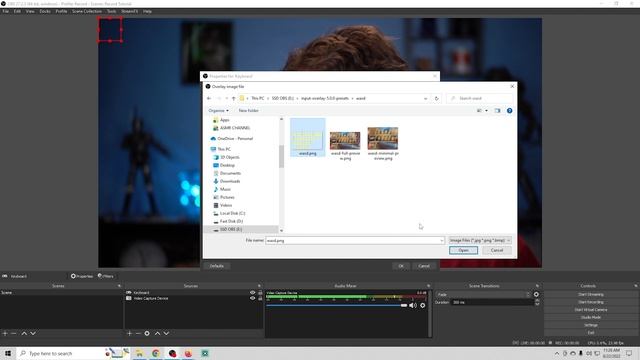
Task: Expand the address bar history dropdown
Action: point(425,98)
